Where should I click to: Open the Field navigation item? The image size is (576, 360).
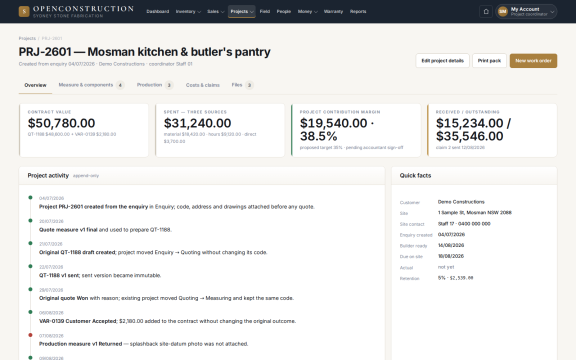coord(264,11)
